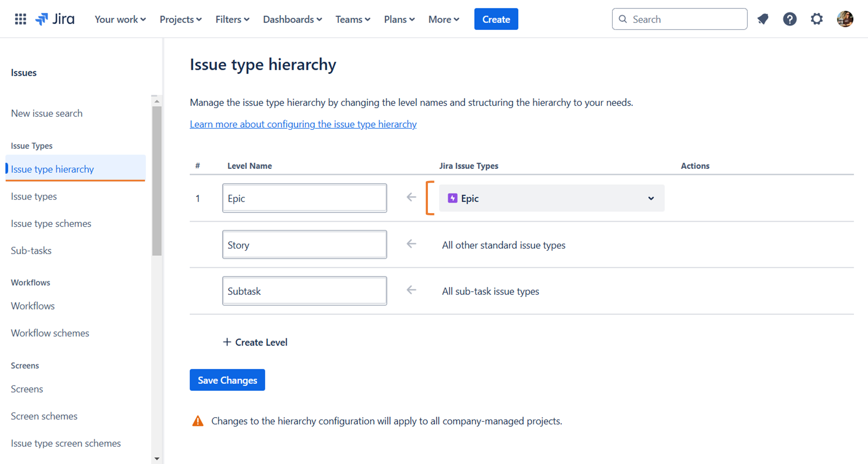Viewport: 868px width, 464px height.
Task: Expand the Plans menu
Action: click(x=399, y=19)
